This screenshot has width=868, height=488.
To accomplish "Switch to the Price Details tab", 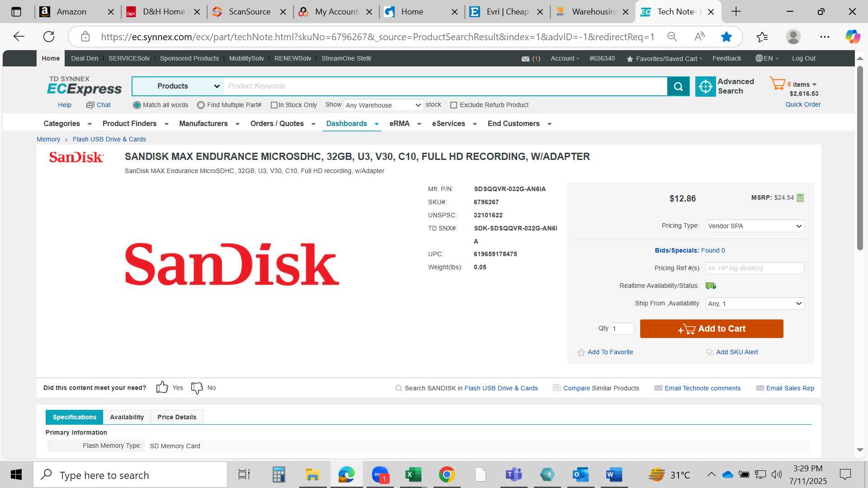I will tap(177, 417).
